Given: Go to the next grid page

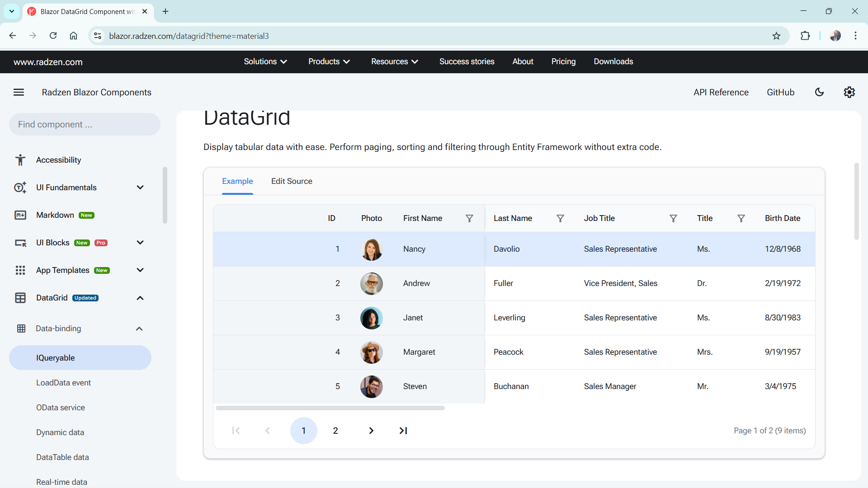Looking at the screenshot, I should [x=371, y=431].
